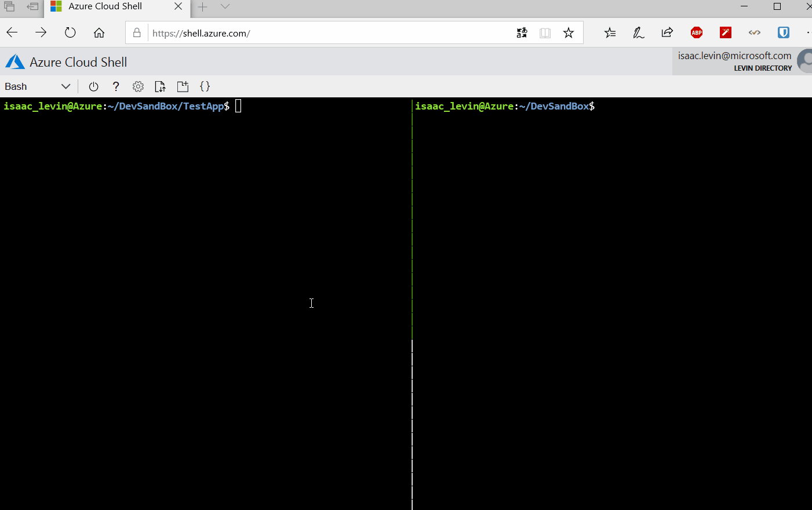Open Cloud Shell settings gear
812x510 pixels.
tap(138, 86)
